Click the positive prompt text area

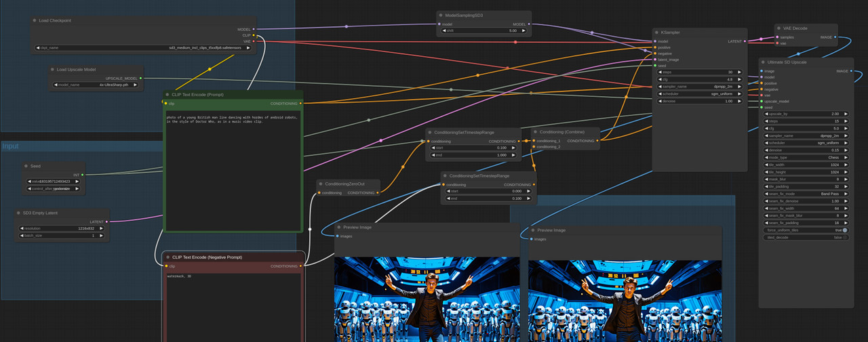(232, 169)
